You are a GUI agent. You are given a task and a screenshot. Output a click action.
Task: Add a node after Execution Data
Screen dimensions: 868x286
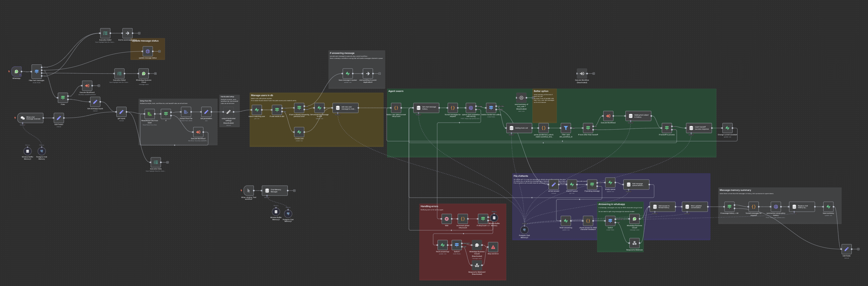[167, 162]
